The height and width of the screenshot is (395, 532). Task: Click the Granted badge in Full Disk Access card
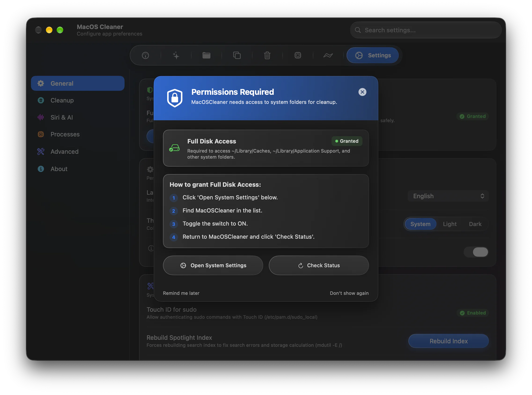347,141
